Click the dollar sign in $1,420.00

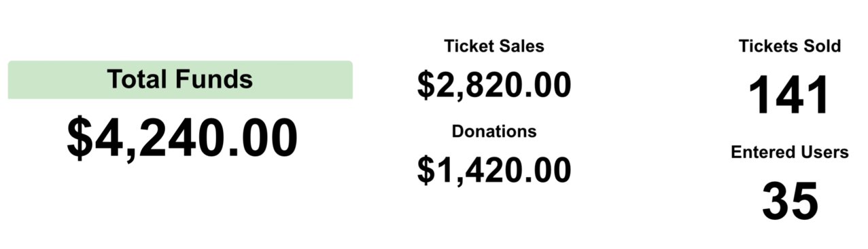click(426, 170)
